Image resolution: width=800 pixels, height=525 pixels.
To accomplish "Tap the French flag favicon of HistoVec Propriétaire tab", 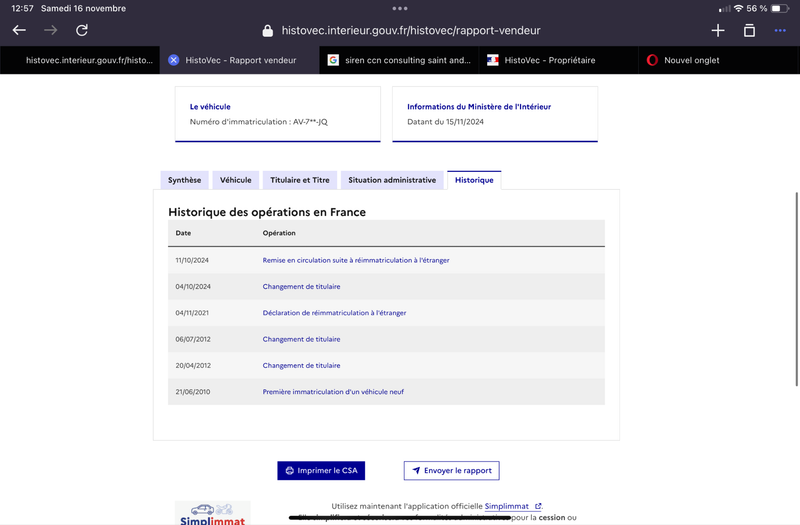I will (x=493, y=60).
